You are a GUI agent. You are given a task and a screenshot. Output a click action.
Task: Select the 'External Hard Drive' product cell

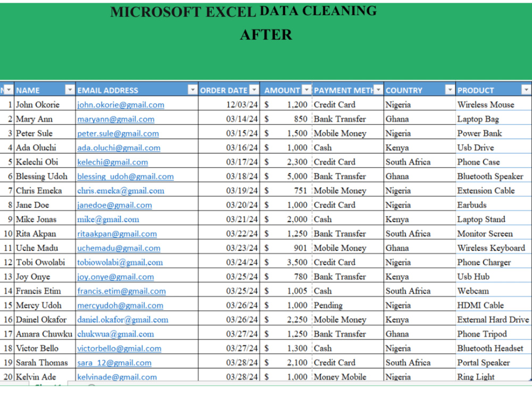(x=494, y=319)
